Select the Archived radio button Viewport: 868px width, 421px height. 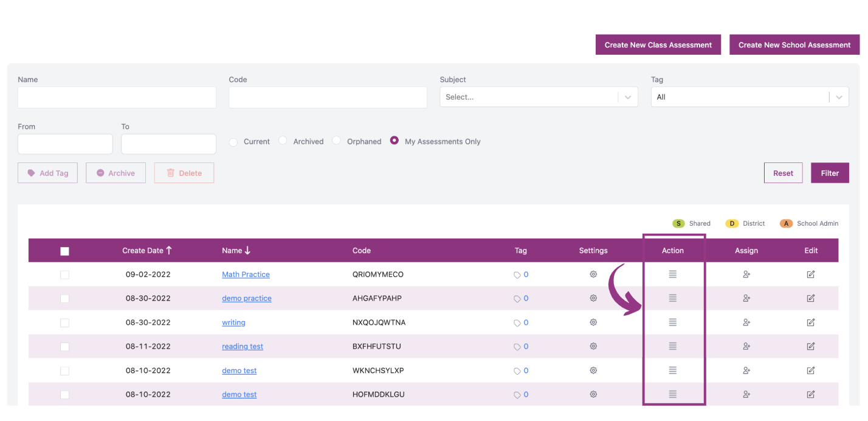point(283,141)
